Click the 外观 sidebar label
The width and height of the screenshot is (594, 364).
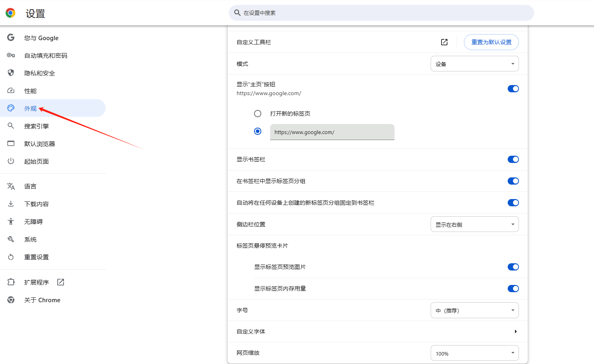tap(30, 108)
